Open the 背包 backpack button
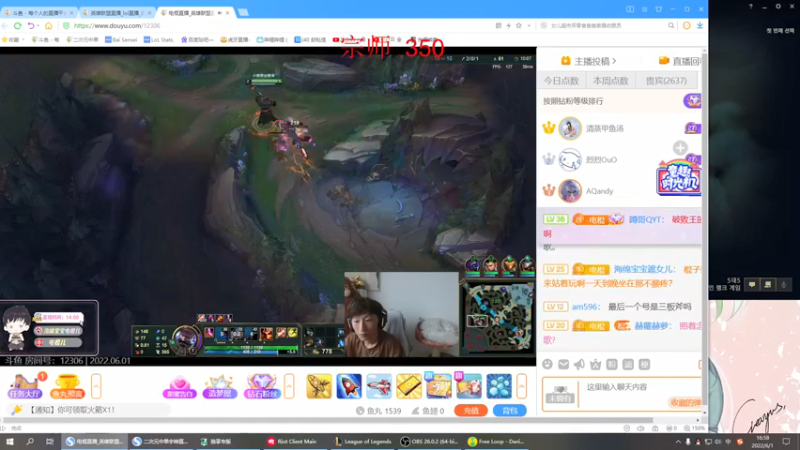 click(x=510, y=411)
